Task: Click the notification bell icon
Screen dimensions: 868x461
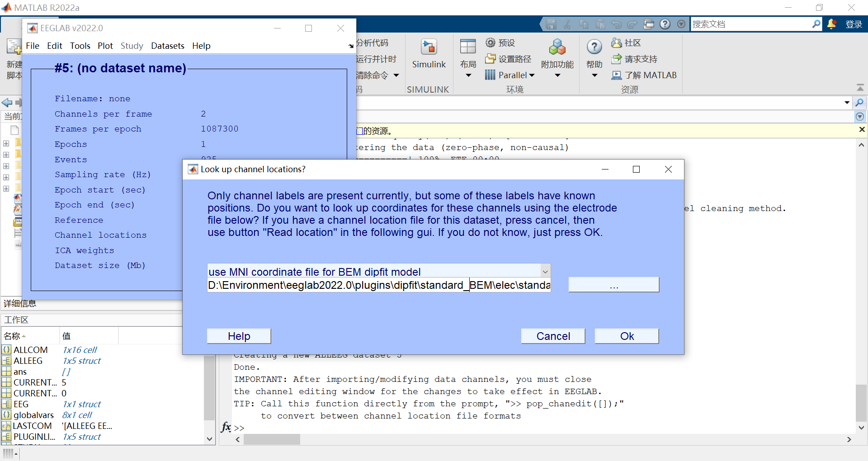Action: click(x=832, y=24)
